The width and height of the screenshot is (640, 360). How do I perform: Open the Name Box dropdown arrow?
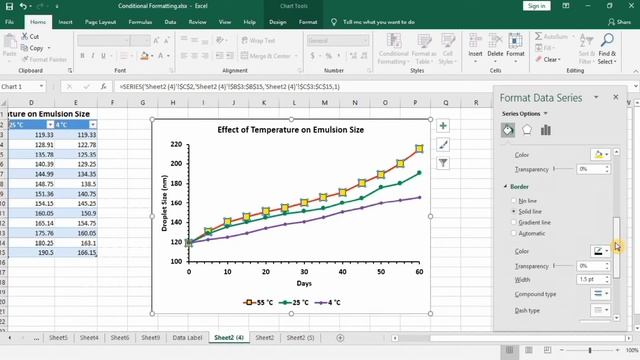(41, 87)
